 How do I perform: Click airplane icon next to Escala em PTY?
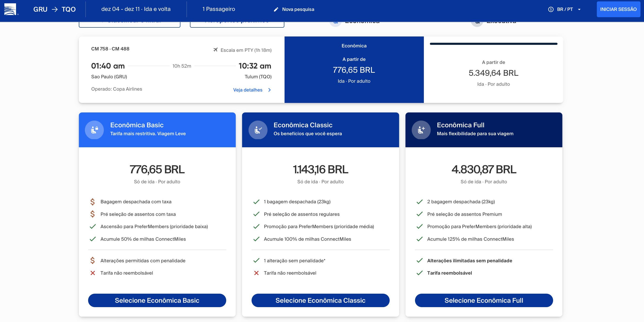[215, 50]
